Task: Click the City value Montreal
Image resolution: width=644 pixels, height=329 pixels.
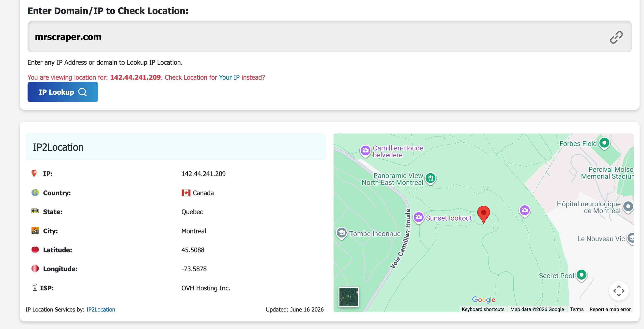Action: click(x=194, y=231)
